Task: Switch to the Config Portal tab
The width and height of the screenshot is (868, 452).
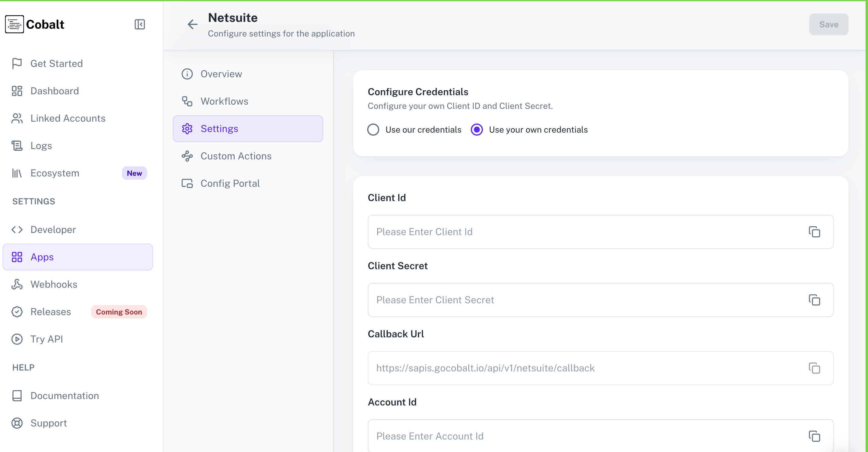Action: tap(230, 183)
